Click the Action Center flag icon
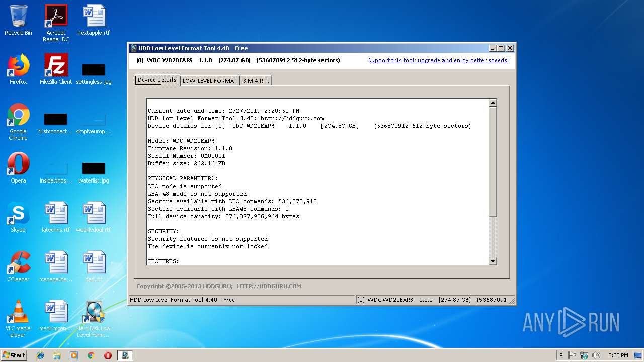 [572, 355]
